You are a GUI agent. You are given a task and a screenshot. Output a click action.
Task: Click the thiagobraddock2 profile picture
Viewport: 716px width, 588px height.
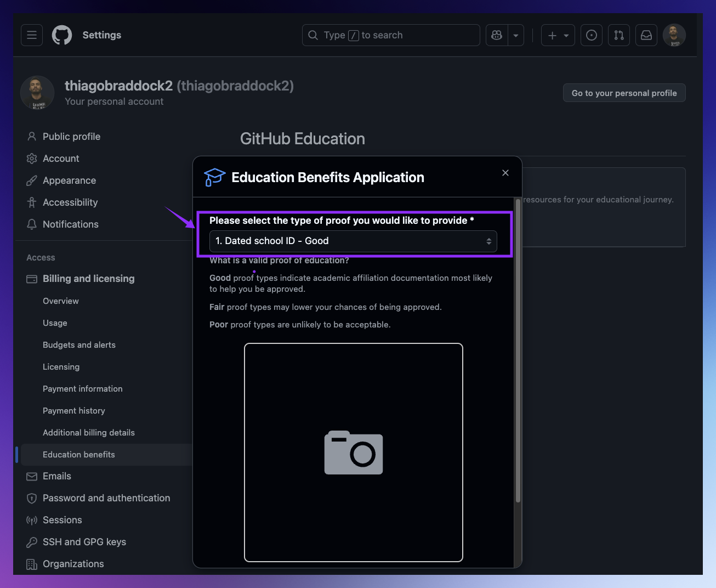pos(37,93)
